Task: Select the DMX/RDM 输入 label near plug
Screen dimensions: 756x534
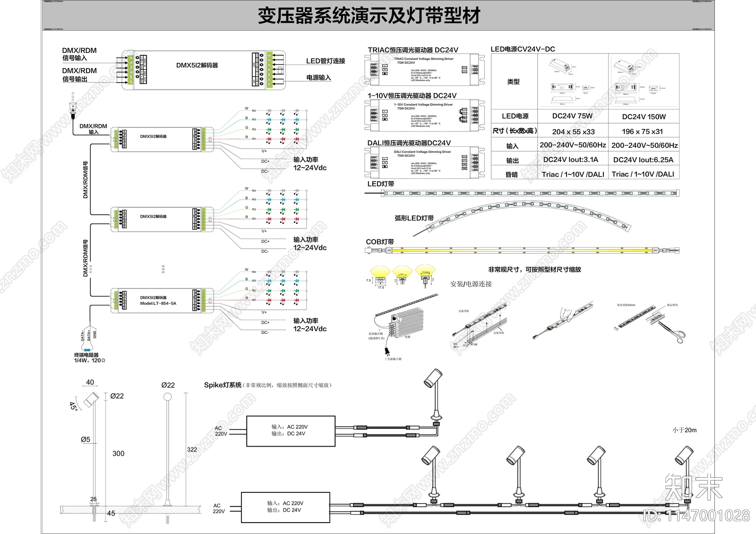Action: coord(93,129)
